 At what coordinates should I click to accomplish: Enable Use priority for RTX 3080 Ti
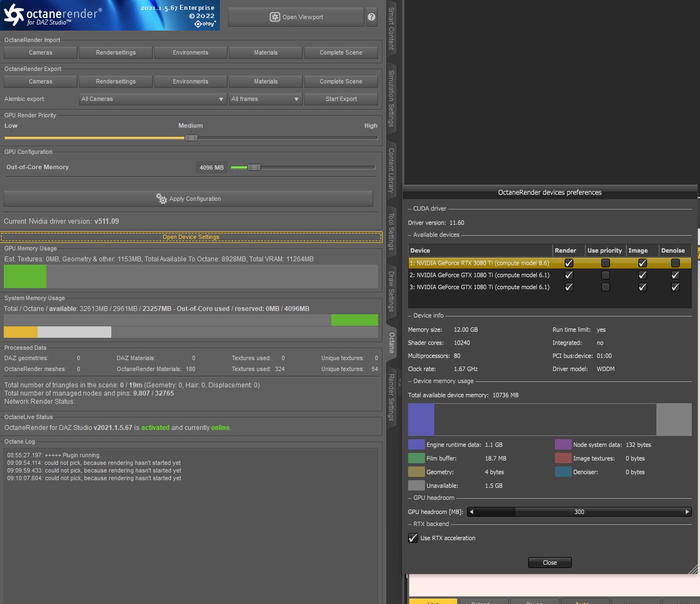point(605,263)
